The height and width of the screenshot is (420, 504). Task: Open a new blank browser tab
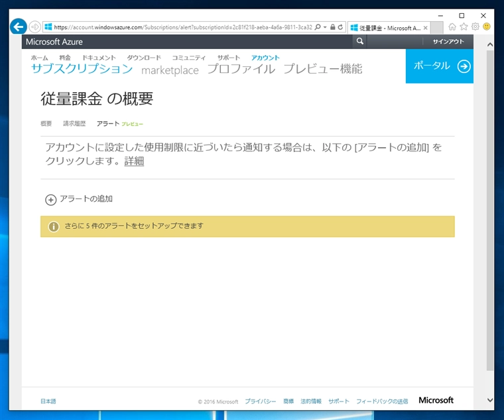click(x=437, y=28)
